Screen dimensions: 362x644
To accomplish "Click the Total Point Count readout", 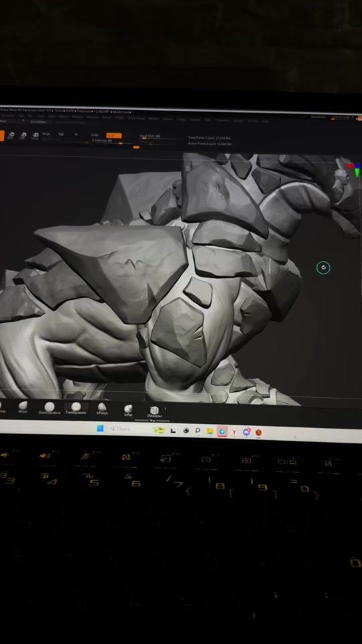I will tap(209, 138).
